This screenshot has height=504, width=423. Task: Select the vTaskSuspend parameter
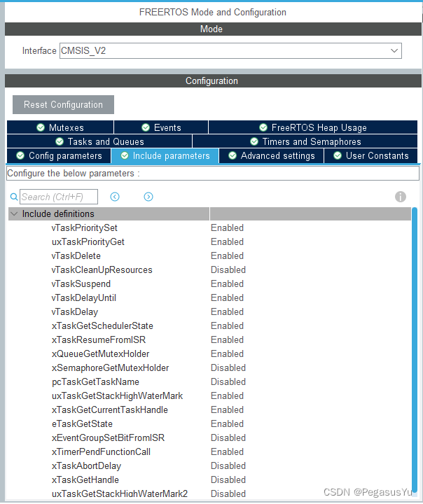point(81,283)
